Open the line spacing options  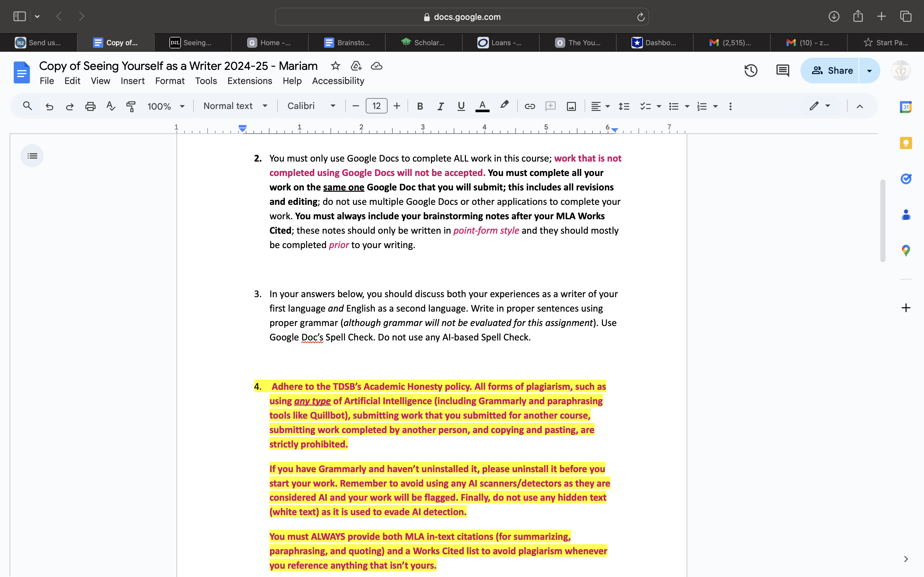point(624,106)
